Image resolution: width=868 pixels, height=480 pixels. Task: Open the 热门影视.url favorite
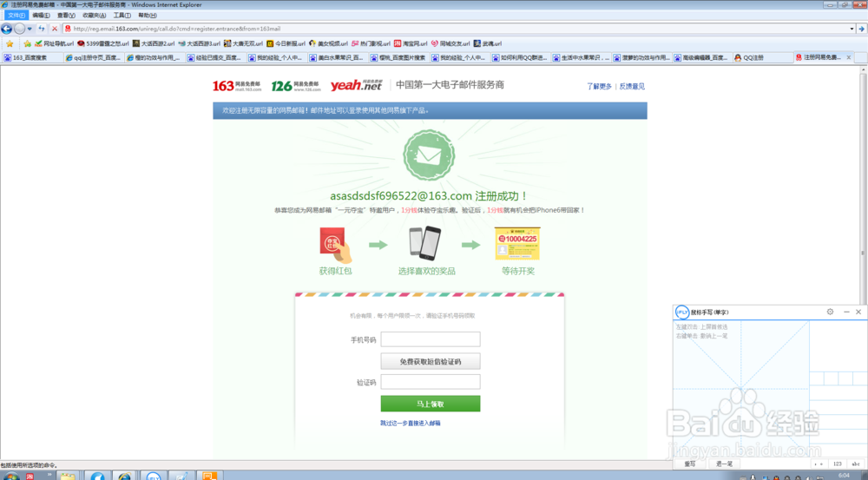(371, 43)
